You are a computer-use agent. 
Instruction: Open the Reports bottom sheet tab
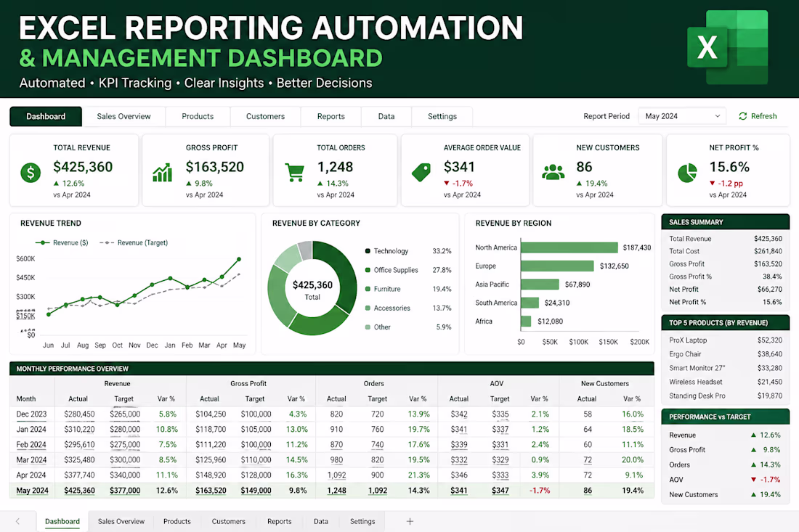point(279,521)
